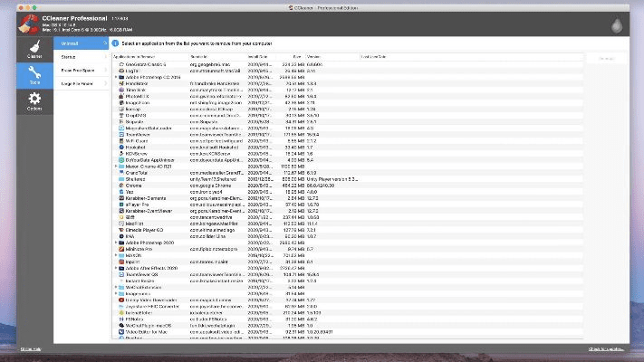The image size is (644, 362).
Task: Open the Erase Free Space tab
Action: 77,70
